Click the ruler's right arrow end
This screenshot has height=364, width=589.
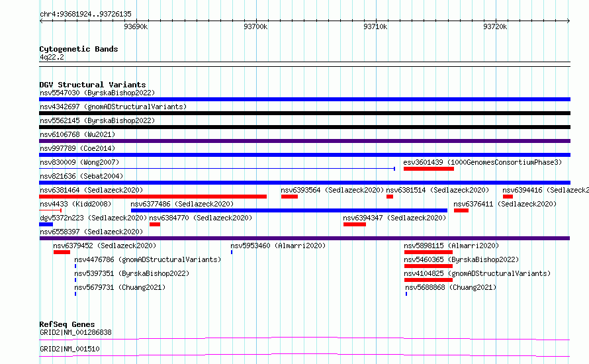coord(568,21)
